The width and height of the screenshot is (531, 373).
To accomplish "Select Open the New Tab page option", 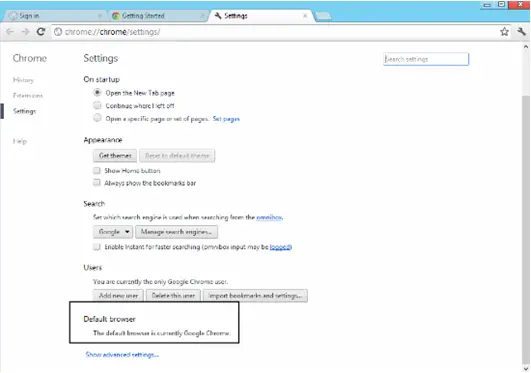I will tap(97, 92).
